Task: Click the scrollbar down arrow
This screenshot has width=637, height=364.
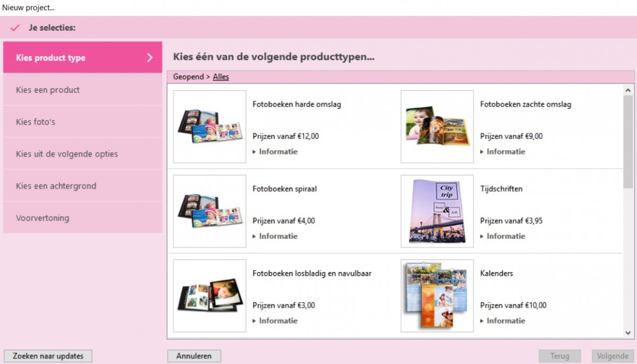Action: click(628, 333)
